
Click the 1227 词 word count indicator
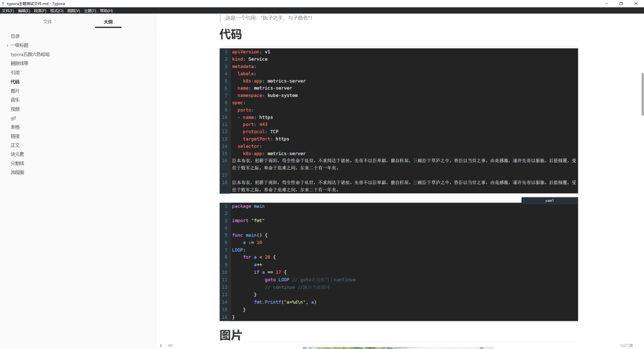click(626, 345)
